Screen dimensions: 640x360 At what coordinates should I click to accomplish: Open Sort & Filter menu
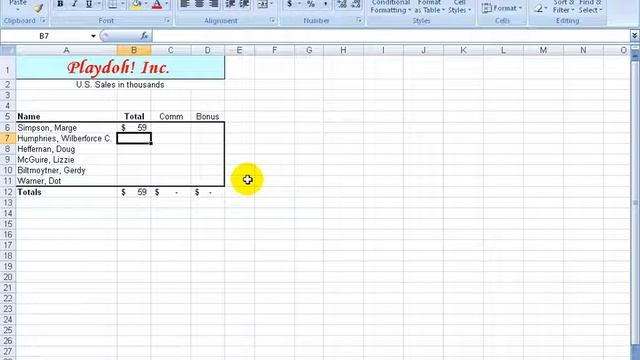pyautogui.click(x=564, y=6)
